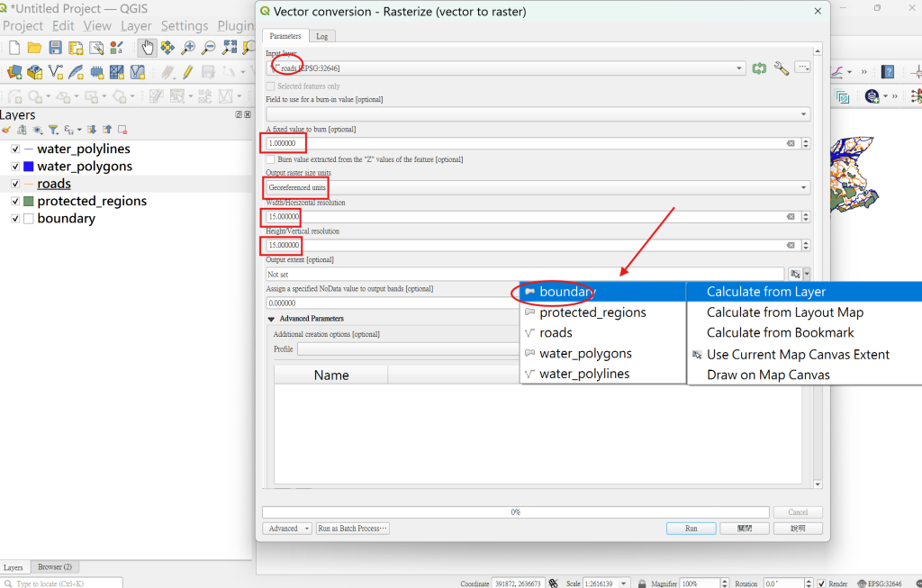Viewport: 922px width, 588px height.
Task: Click Collapse All in Layers toolbar
Action: click(107, 130)
